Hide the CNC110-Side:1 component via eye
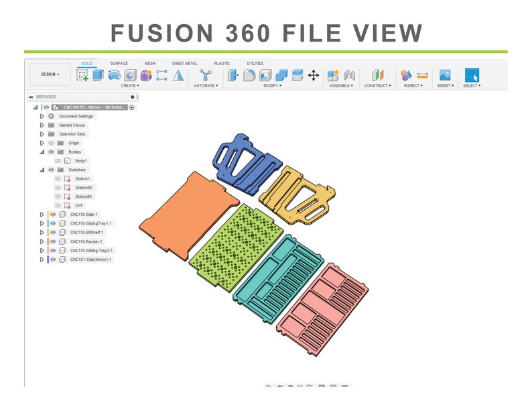Viewport: 532px width, 411px height. (53, 215)
